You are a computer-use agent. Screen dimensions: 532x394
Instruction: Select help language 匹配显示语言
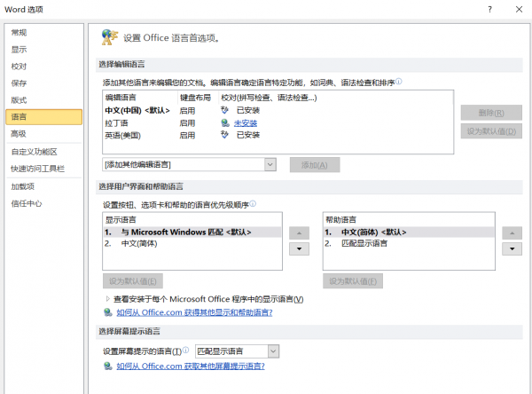point(409,243)
